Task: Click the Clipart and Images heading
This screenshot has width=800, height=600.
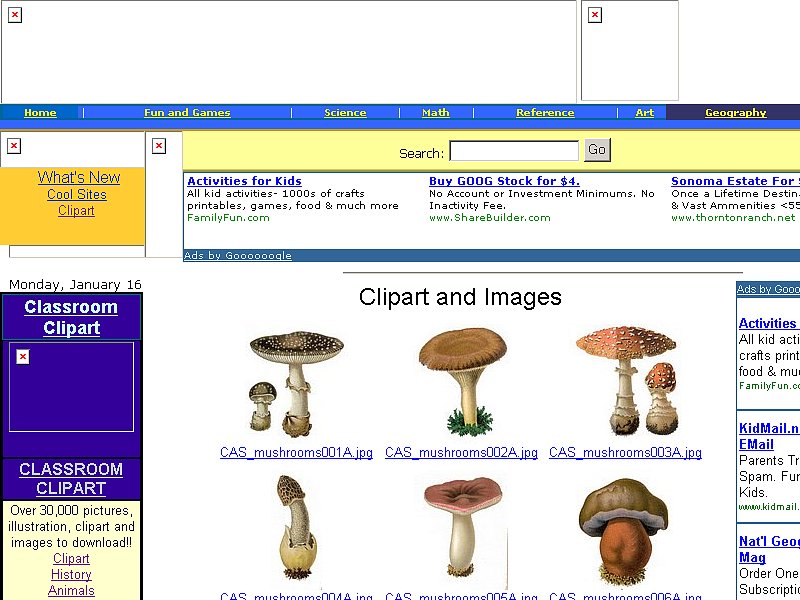Action: pos(460,297)
